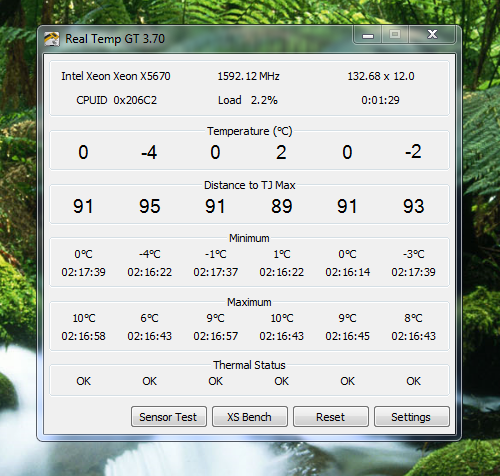Click the 'Temperature (°C)' group label
This screenshot has width=500, height=476.
250,131
